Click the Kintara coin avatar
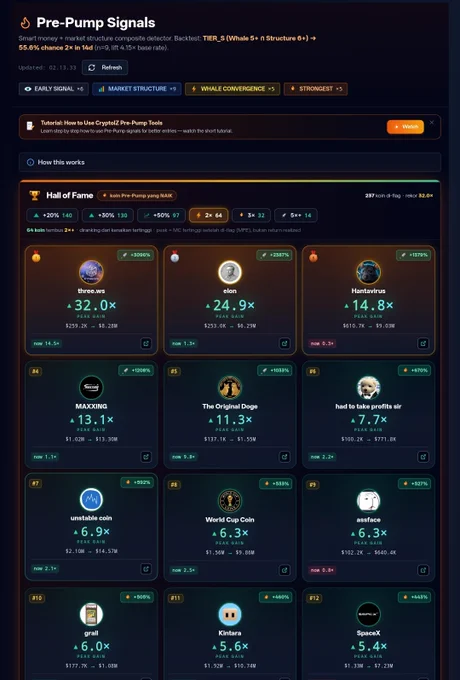The height and width of the screenshot is (680, 460). [230, 614]
